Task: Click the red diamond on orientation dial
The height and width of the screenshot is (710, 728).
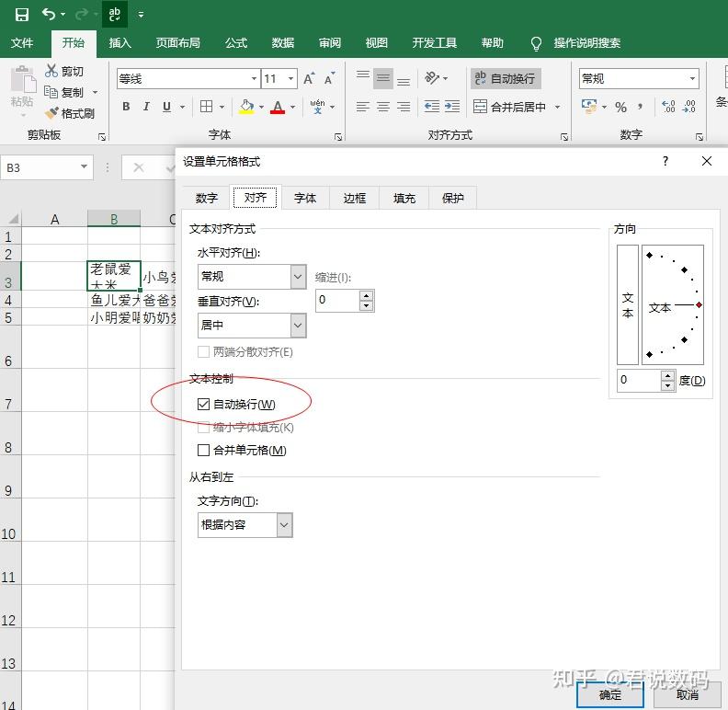Action: [699, 304]
